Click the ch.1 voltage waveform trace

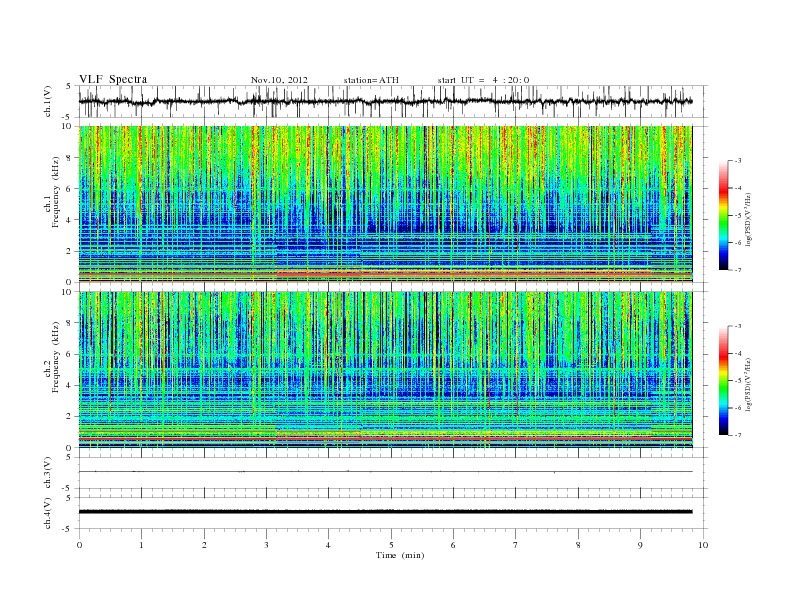385,101
